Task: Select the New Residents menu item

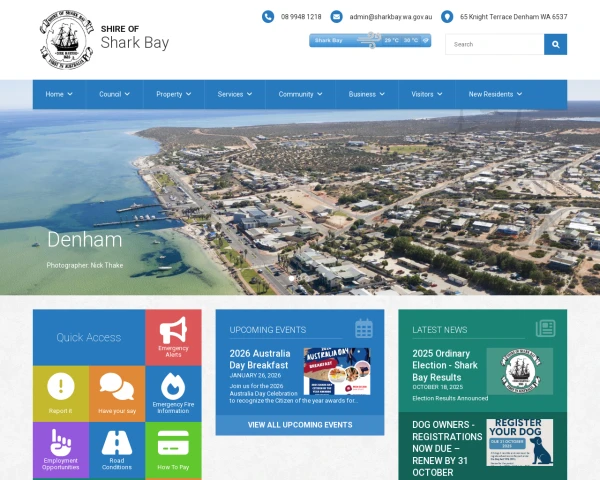Action: pos(495,94)
